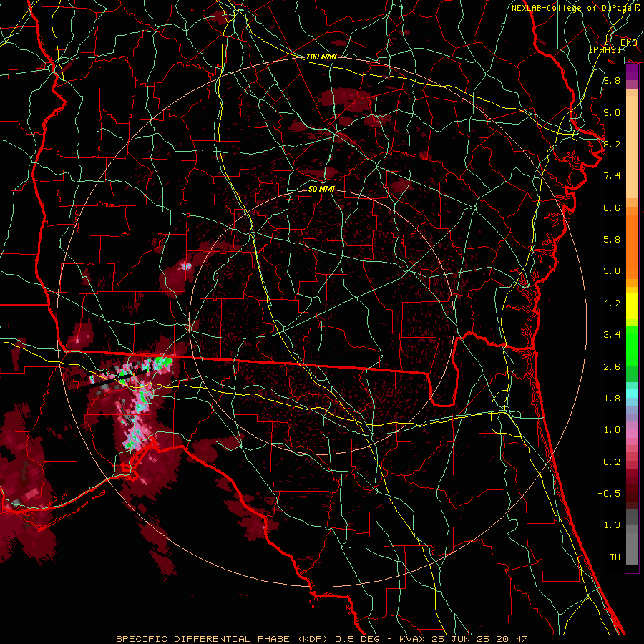644x644 pixels.
Task: Select the 5.0 legend value
Action: point(612,271)
